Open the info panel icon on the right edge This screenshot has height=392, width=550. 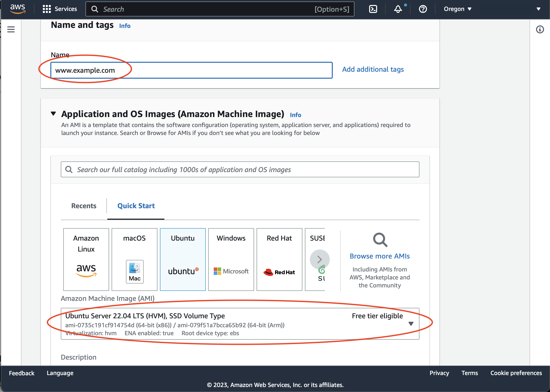[540, 29]
